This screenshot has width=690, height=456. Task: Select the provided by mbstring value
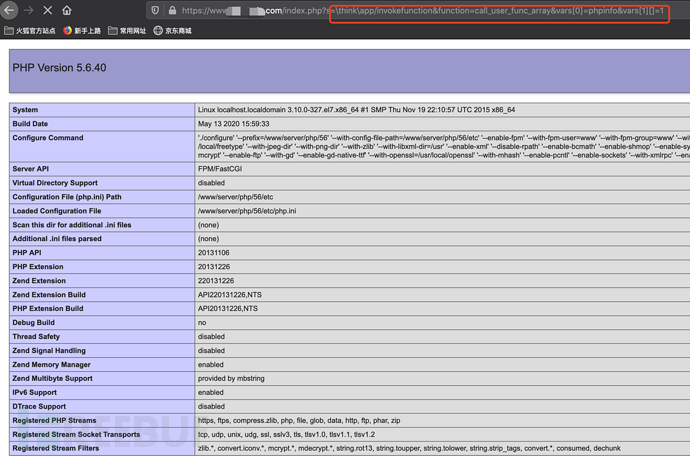click(231, 379)
